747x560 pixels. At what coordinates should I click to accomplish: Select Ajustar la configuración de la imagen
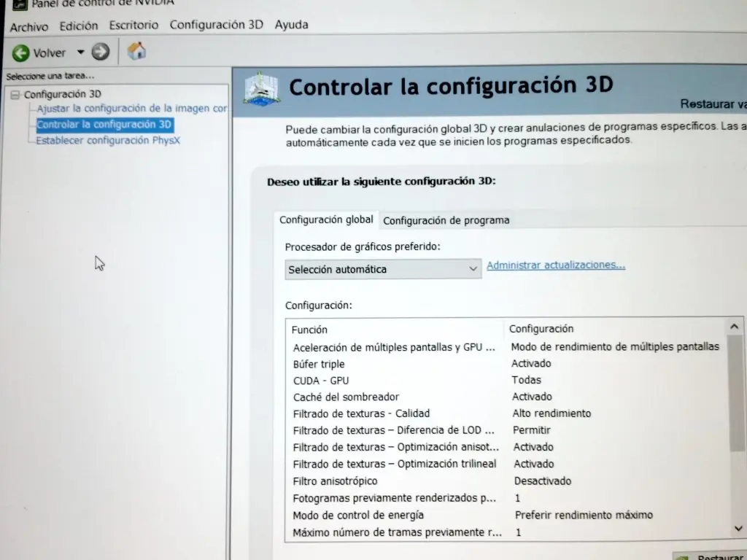pos(132,109)
